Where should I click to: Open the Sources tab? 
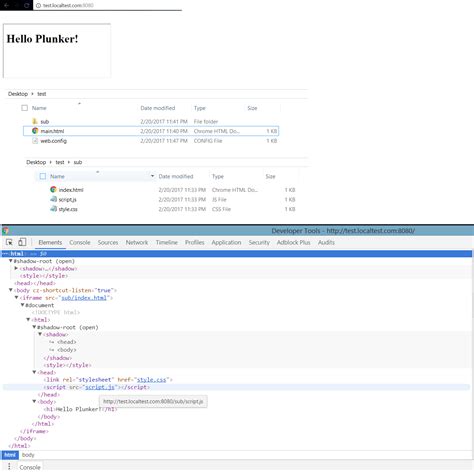[x=108, y=242]
